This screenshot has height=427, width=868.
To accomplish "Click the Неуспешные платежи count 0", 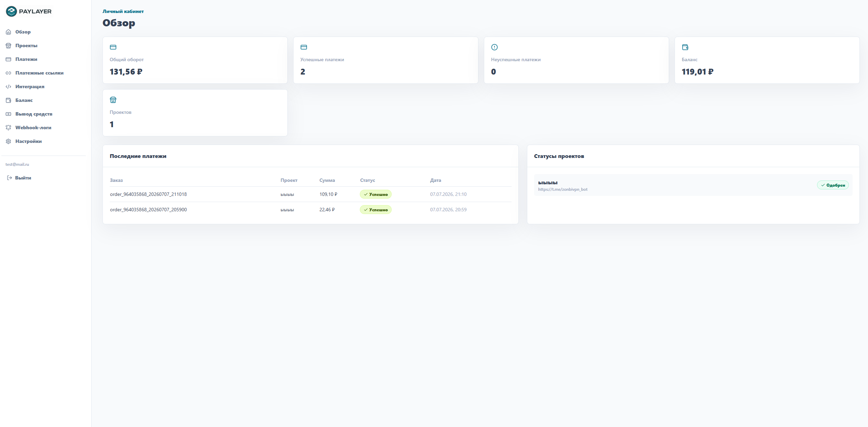I will 493,72.
